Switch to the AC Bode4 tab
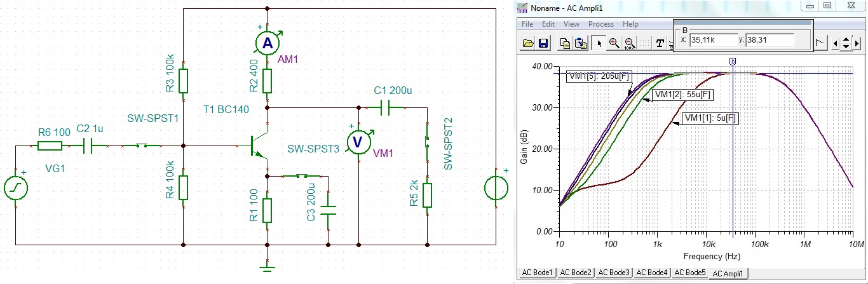 click(652, 273)
